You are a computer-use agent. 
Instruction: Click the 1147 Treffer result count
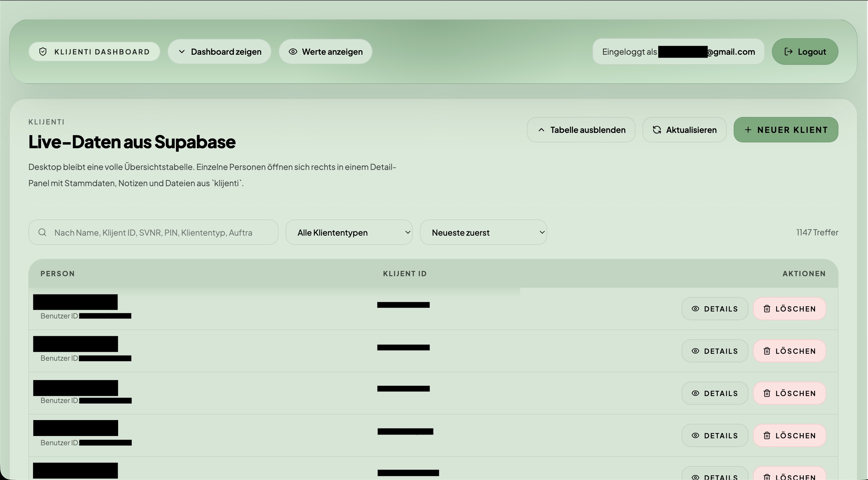click(817, 232)
